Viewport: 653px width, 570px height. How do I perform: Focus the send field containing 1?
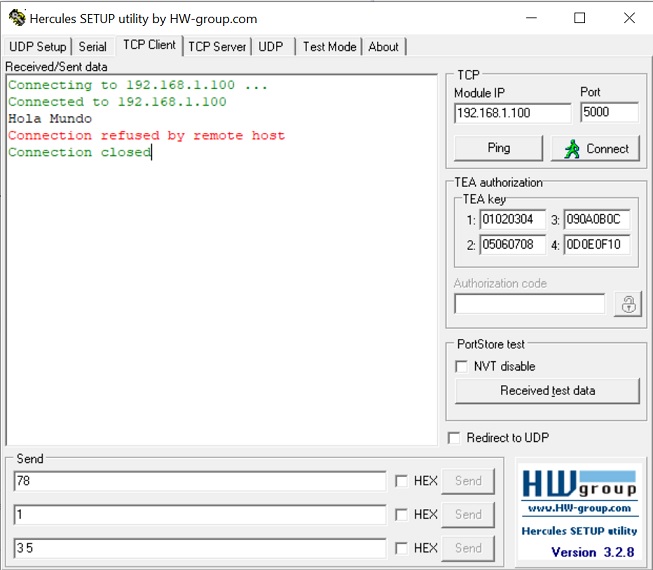coord(200,515)
